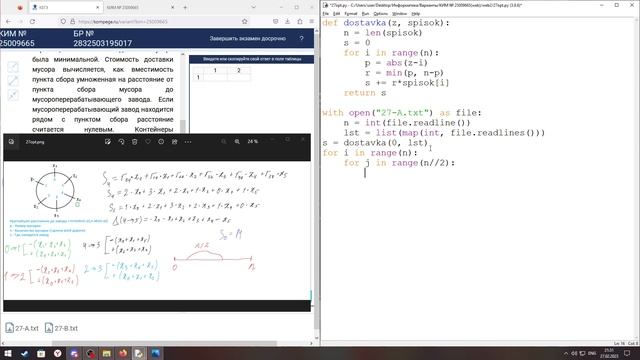This screenshot has height=360, width=640.
Task: Show file info in Photos viewer
Action: click(161, 142)
